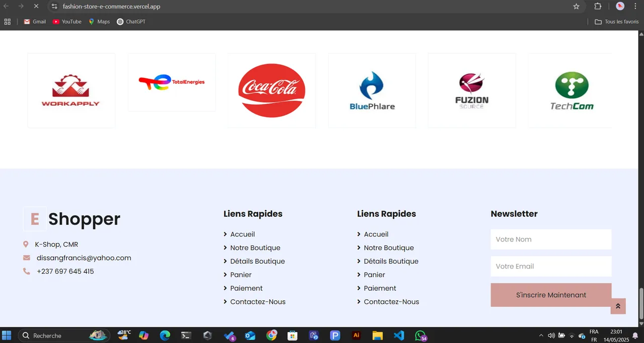
Task: Focus the Votre Email newsletter field
Action: [551, 267]
